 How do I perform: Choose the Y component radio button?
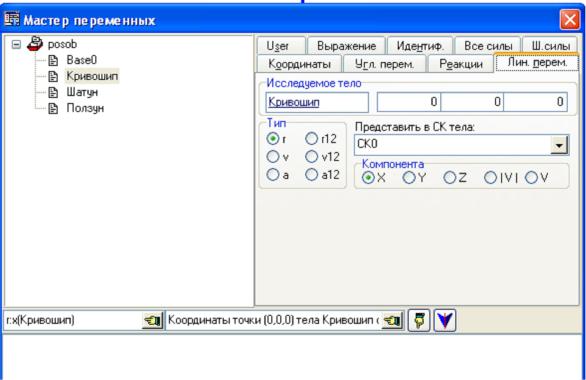(409, 177)
